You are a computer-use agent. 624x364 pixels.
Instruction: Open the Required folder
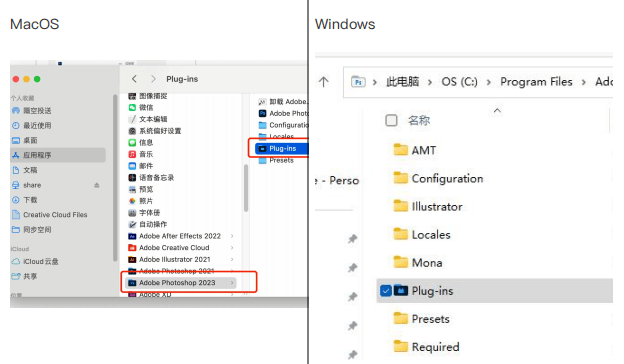(x=426, y=347)
